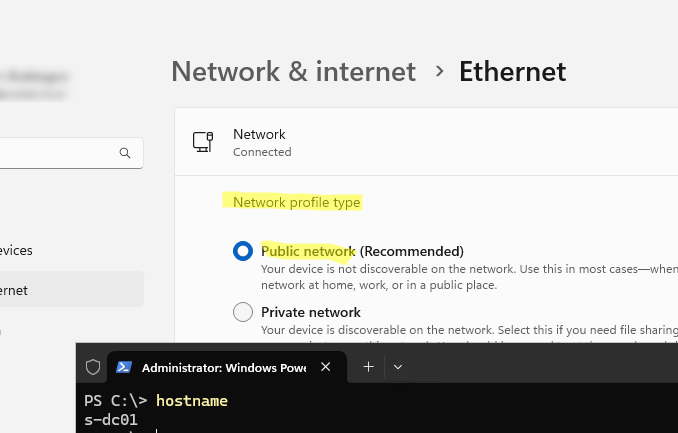The height and width of the screenshot is (433, 678).
Task: Open a new terminal tab with the plus
Action: [x=368, y=367]
